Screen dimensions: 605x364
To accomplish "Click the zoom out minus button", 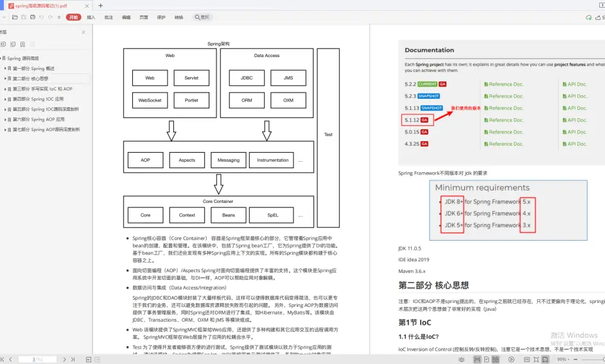I will 575,360.
